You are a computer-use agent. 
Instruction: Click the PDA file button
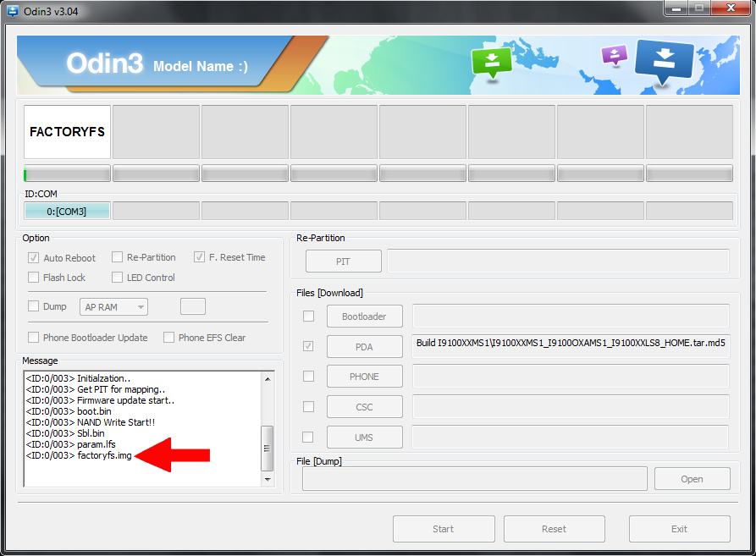365,346
